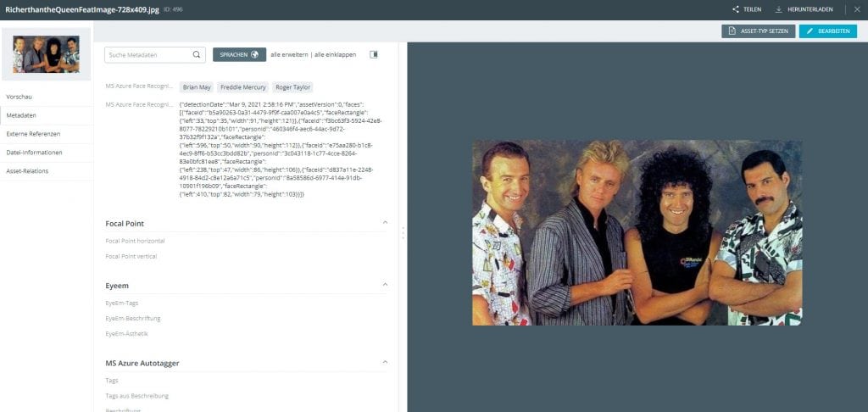Viewport: 868px width, 412px height.
Task: Select the Metadaten tab
Action: (x=21, y=115)
